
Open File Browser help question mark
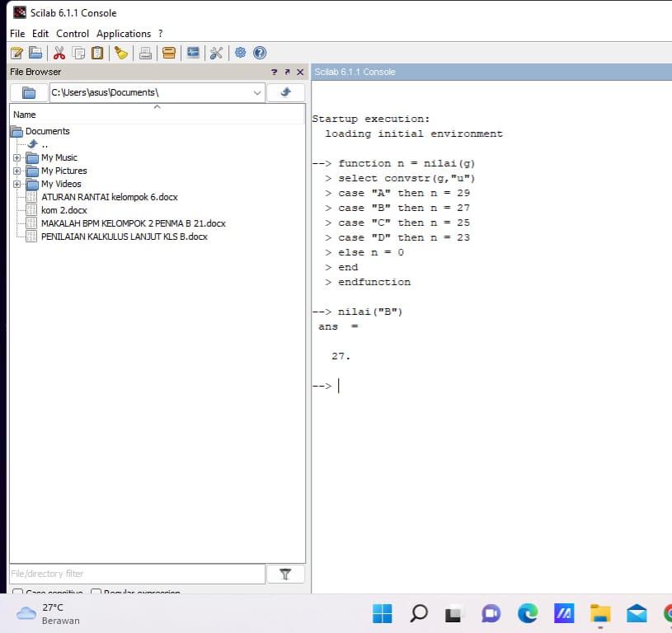pyautogui.click(x=275, y=72)
